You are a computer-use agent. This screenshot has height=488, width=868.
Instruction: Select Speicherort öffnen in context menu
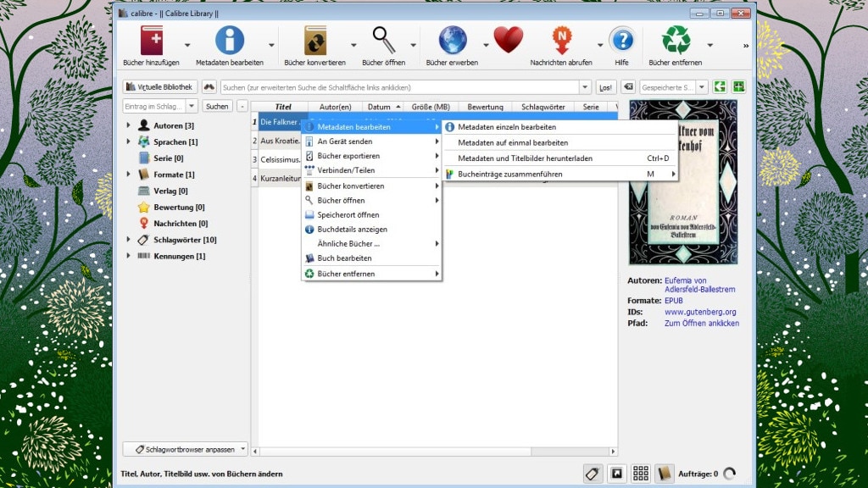tap(371, 214)
